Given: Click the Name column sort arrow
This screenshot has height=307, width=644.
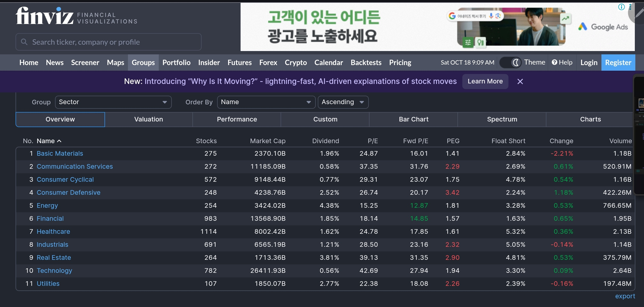Looking at the screenshot, I should (x=59, y=141).
